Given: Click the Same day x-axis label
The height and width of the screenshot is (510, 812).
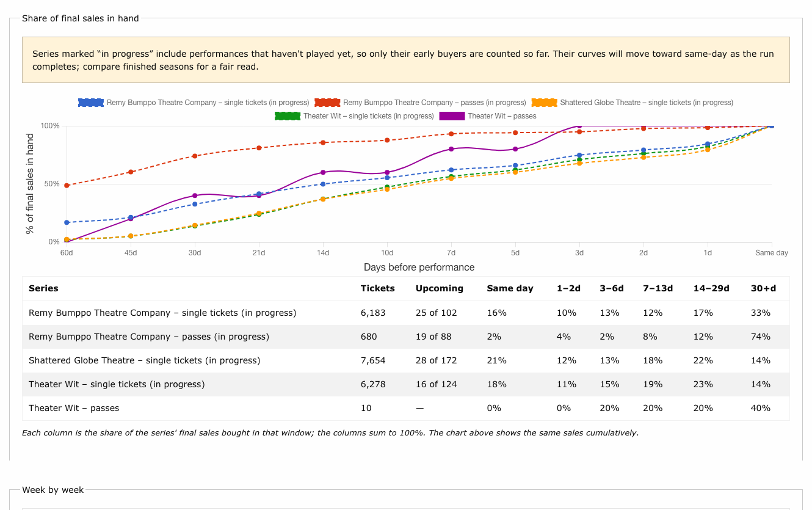Looking at the screenshot, I should (x=772, y=253).
